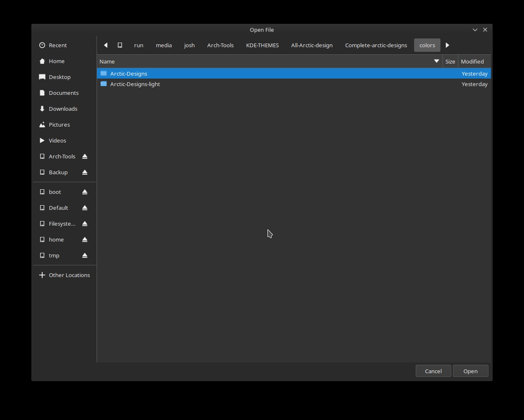Click the Arctic-Designs folder icon
This screenshot has width=524, height=420.
pyautogui.click(x=104, y=73)
